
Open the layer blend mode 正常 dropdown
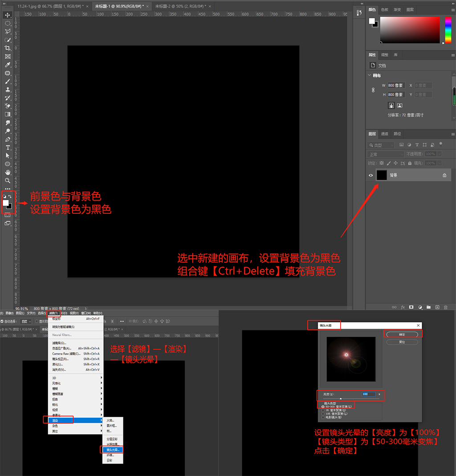(386, 154)
